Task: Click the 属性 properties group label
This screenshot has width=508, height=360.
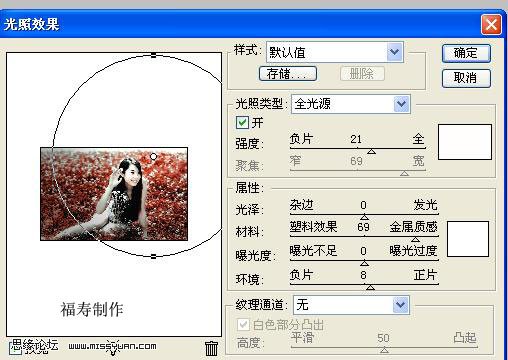Action: [x=249, y=188]
